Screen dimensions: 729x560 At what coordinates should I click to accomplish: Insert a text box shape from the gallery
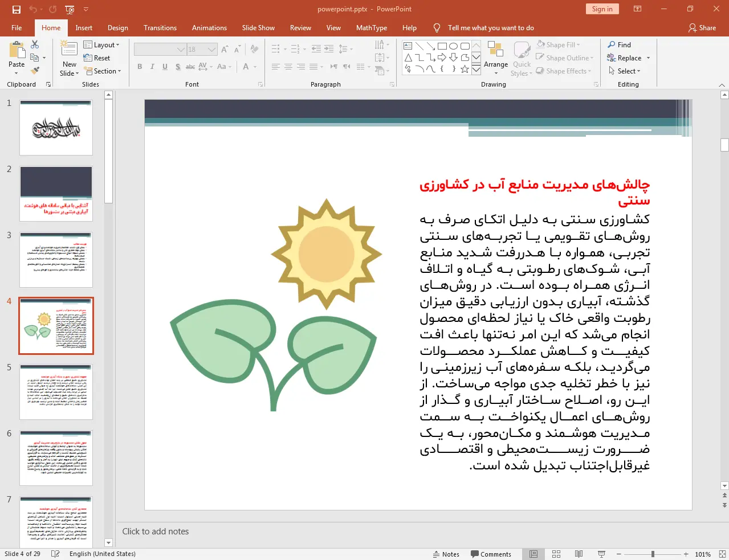pos(408,46)
